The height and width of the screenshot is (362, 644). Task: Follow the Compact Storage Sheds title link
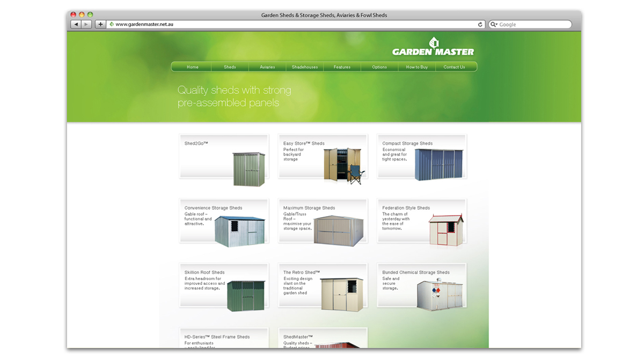407,144
